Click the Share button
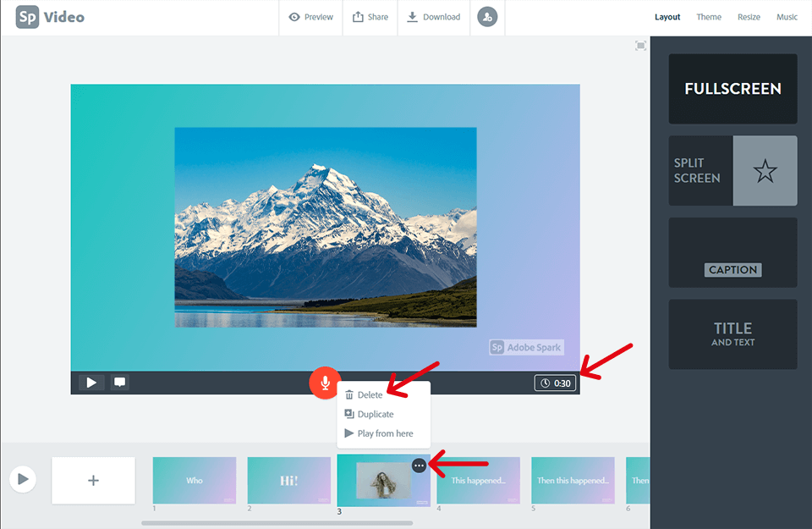The width and height of the screenshot is (812, 529). pyautogui.click(x=370, y=17)
